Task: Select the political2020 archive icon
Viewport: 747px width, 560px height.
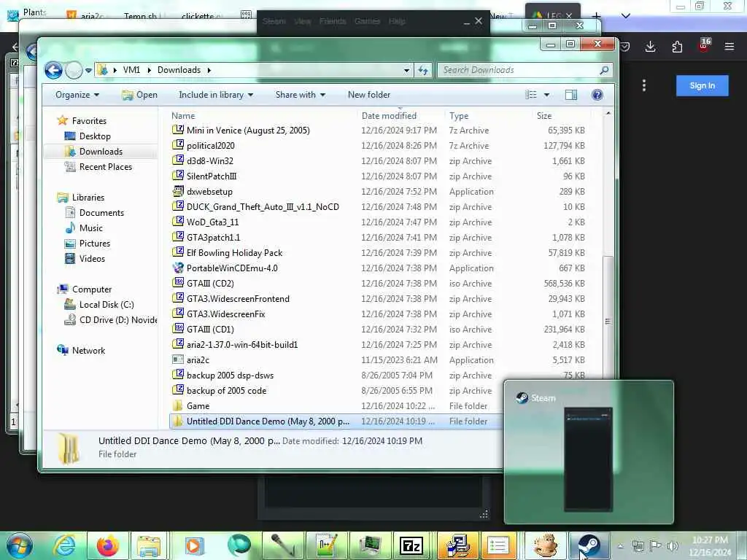Action: (178, 145)
